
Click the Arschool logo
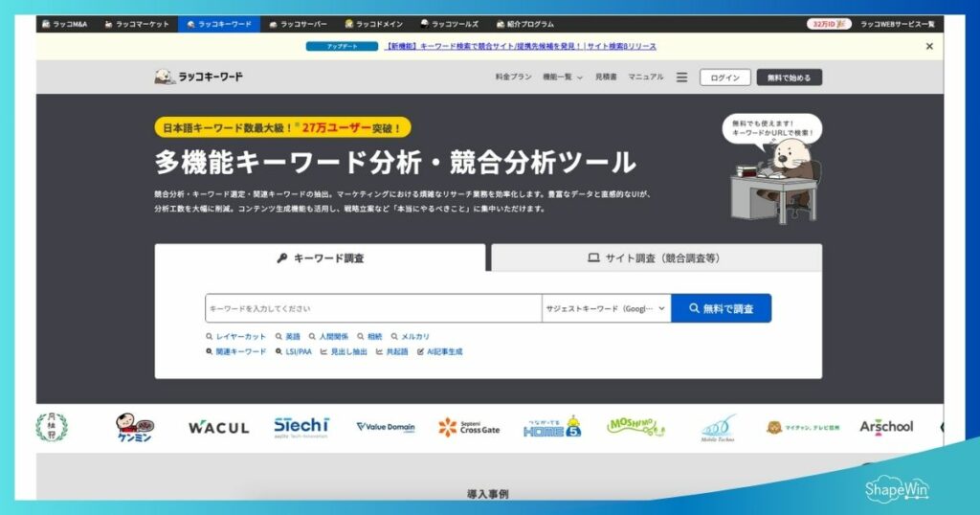[x=885, y=427]
